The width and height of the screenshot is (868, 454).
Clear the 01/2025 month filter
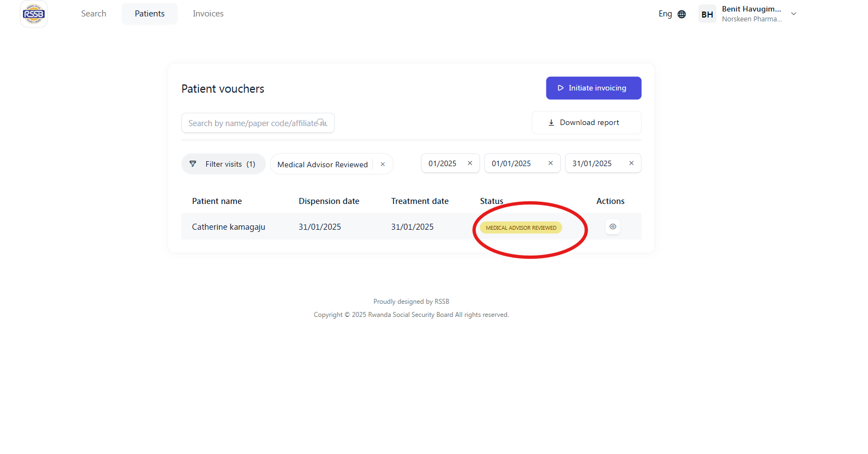[470, 163]
